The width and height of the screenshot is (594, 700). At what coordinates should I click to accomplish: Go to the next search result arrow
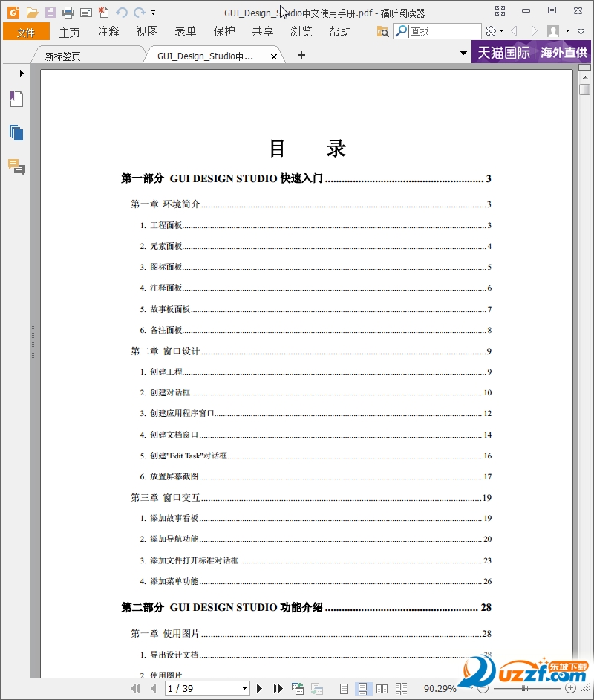535,30
